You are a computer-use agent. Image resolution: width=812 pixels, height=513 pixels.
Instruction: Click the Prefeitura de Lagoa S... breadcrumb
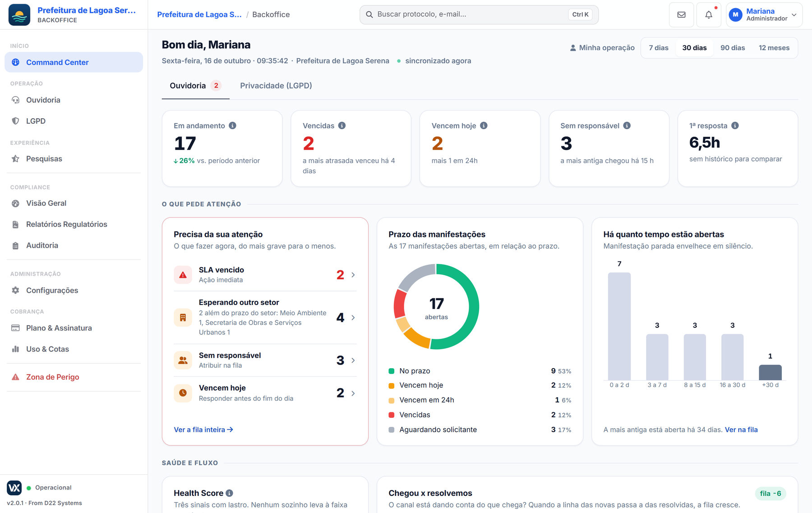(199, 14)
